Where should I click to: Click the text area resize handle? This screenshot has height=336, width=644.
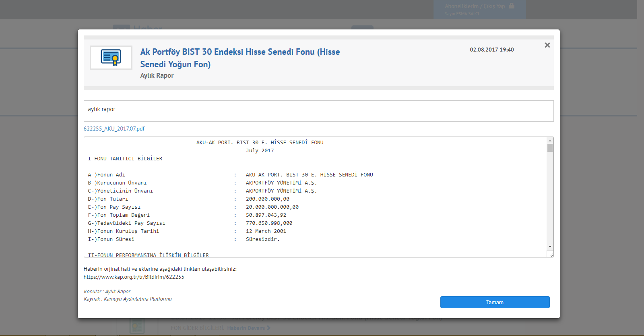click(551, 254)
